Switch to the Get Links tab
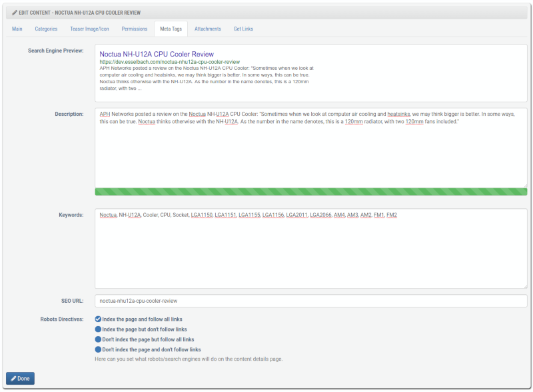 243,29
